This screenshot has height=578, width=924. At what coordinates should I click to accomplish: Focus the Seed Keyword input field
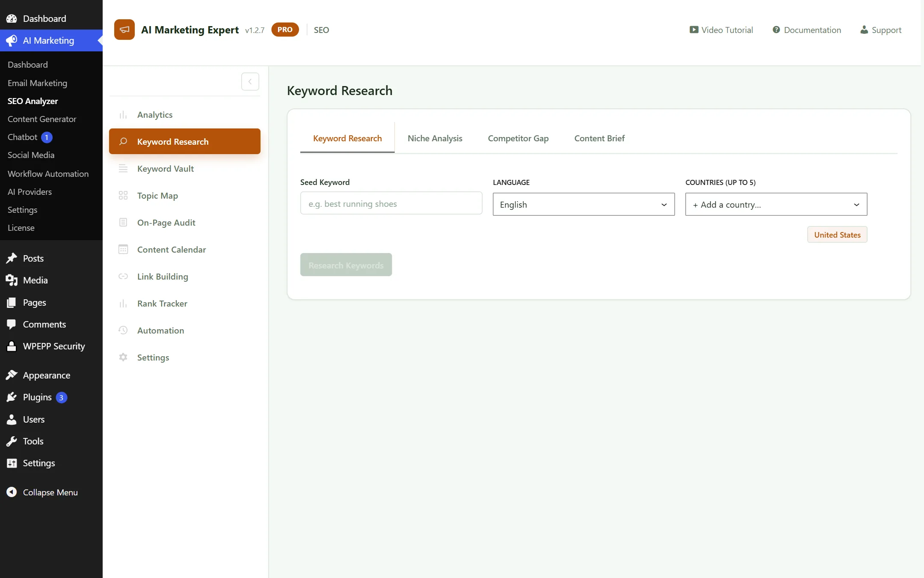coord(391,203)
